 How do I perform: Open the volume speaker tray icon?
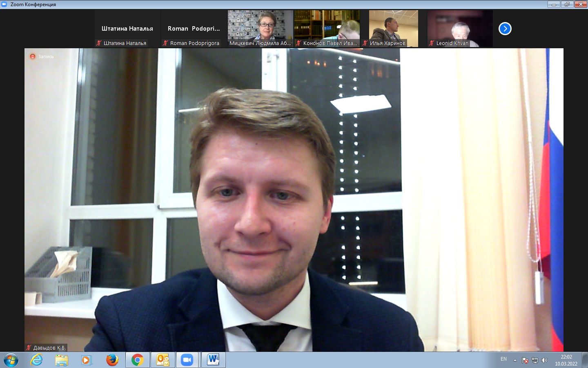click(x=544, y=360)
